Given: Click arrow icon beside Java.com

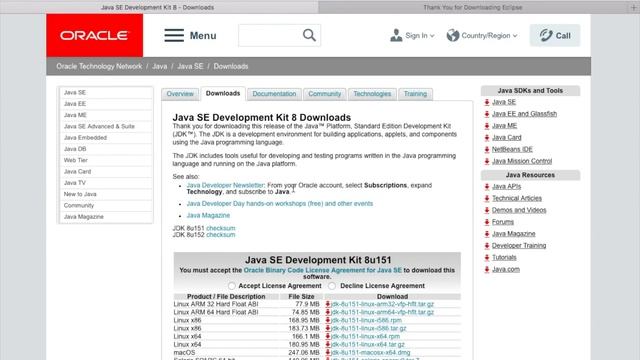Looking at the screenshot, I should pos(487,270).
